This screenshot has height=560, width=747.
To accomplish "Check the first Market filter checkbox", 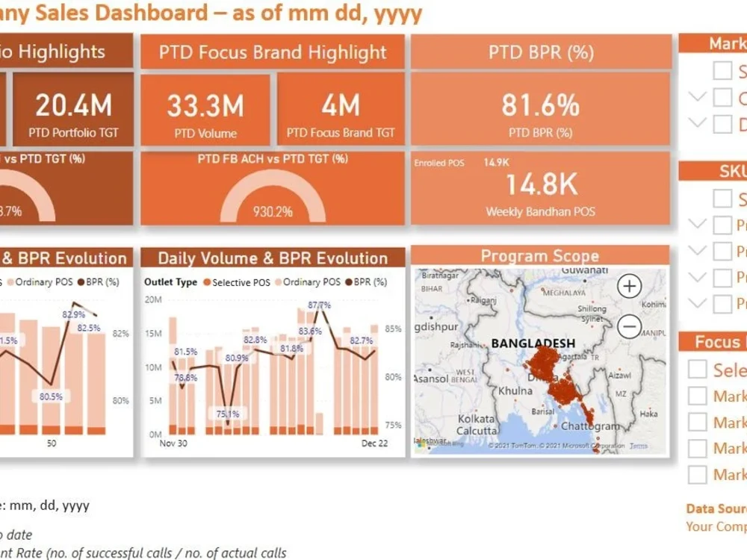I will pyautogui.click(x=722, y=70).
